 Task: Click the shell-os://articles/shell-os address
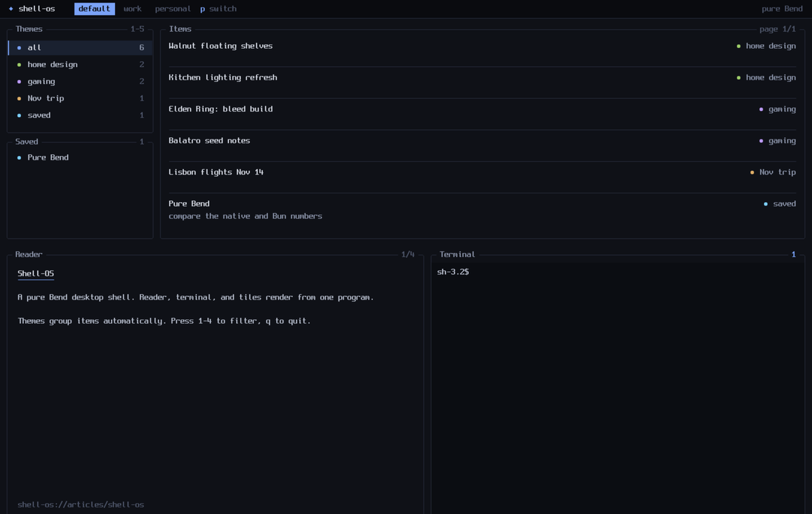click(x=81, y=505)
